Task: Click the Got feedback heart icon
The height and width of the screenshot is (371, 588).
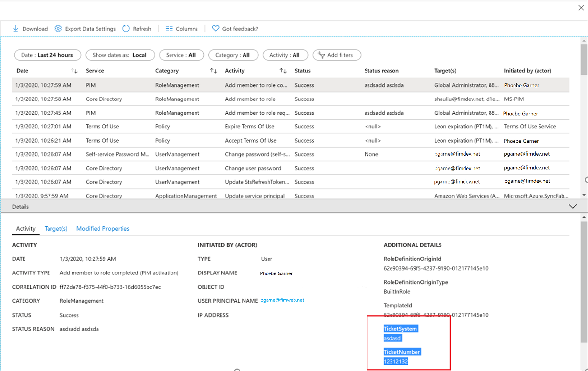Action: pyautogui.click(x=216, y=29)
